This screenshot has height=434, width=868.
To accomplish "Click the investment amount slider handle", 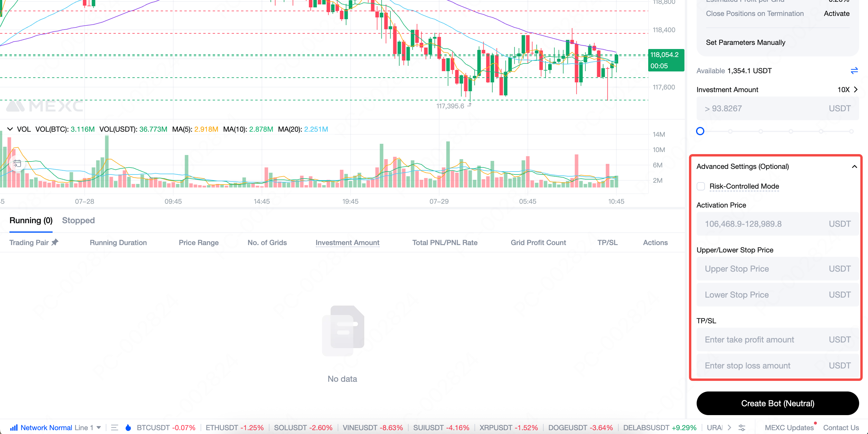I will pos(700,131).
